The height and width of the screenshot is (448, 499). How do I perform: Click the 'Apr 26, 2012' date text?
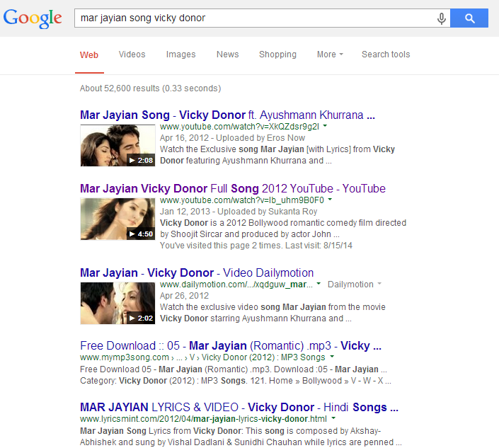184,296
